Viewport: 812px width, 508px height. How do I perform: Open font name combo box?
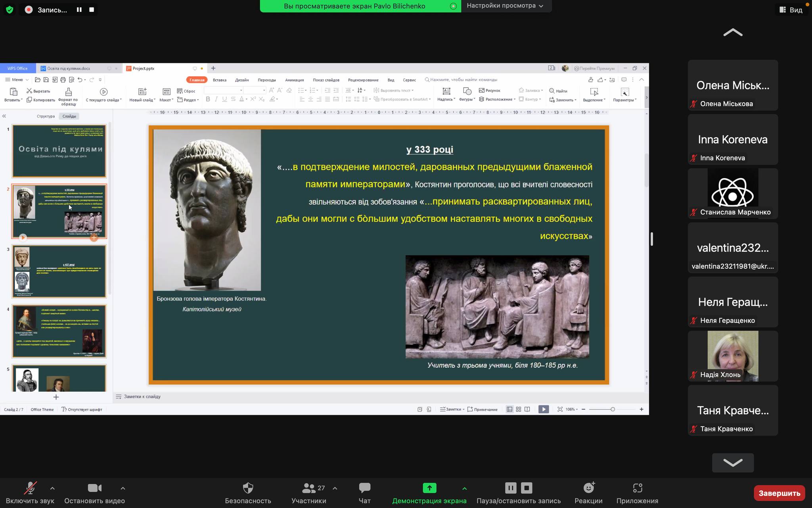pyautogui.click(x=223, y=90)
